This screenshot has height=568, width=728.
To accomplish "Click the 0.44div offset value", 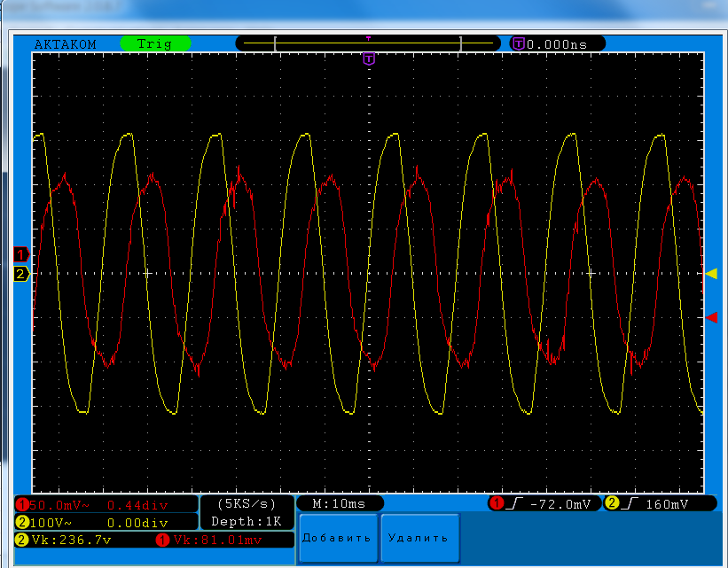I will click(x=137, y=505).
